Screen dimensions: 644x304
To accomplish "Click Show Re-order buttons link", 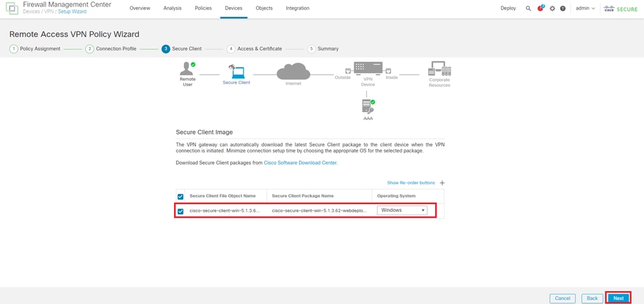I will [x=411, y=183].
